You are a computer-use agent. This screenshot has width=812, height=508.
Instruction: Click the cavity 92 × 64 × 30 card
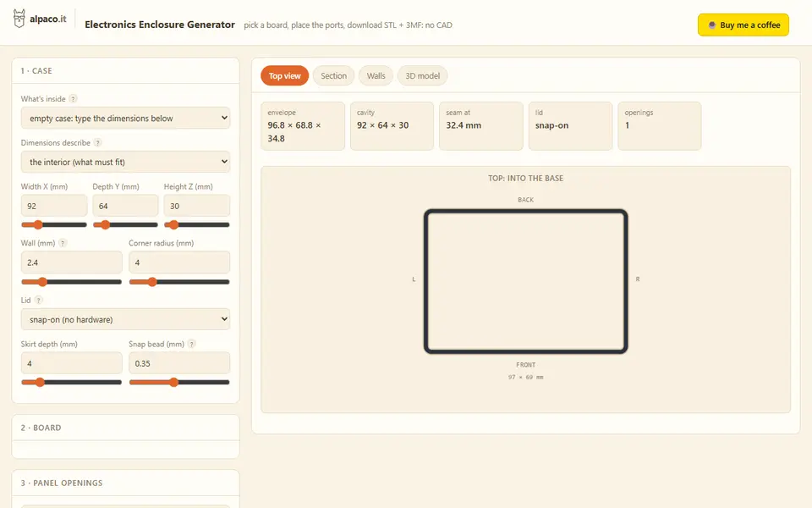(392, 126)
